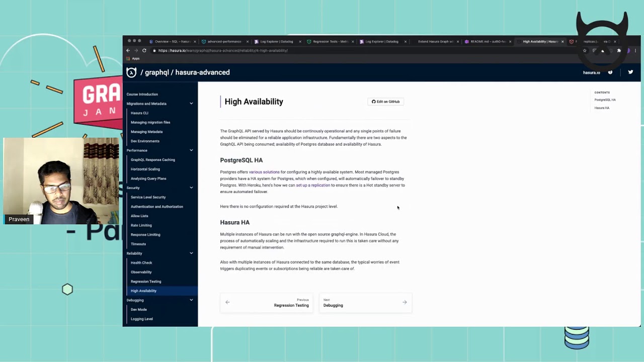Jump to PostgreSQL HA in Contents
Viewport: 644px width, 362px height.
(x=605, y=100)
